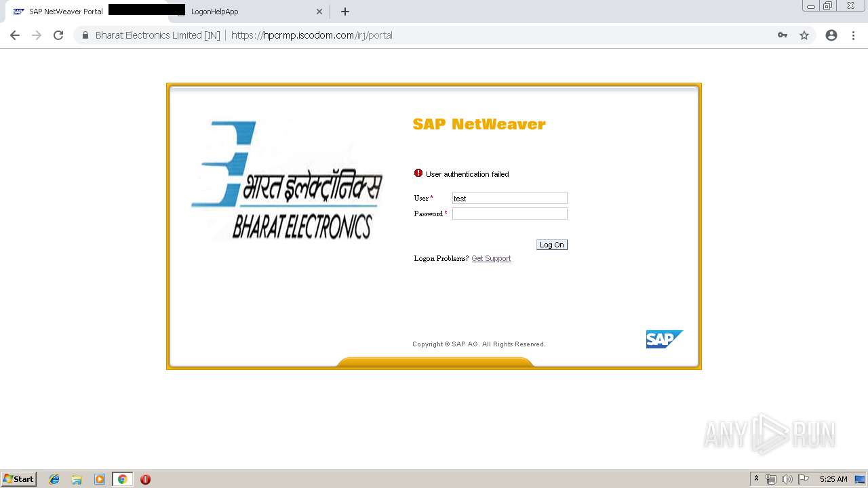Select the Chrome taskbar button
Viewport: 868px width, 488px height.
click(x=122, y=479)
